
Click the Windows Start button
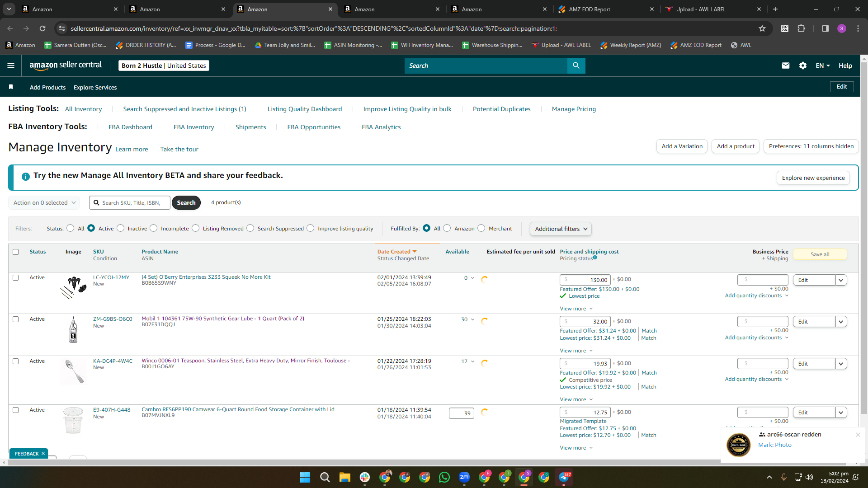[305, 477]
